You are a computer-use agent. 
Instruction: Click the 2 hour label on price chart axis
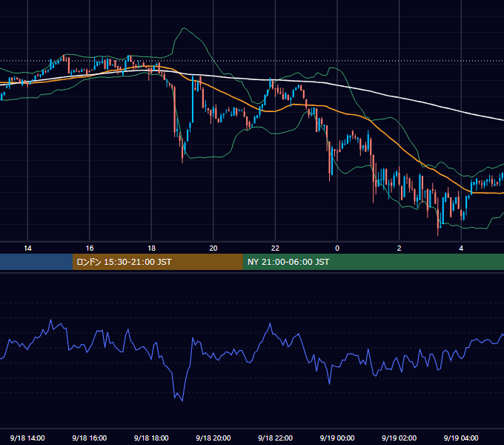point(399,248)
